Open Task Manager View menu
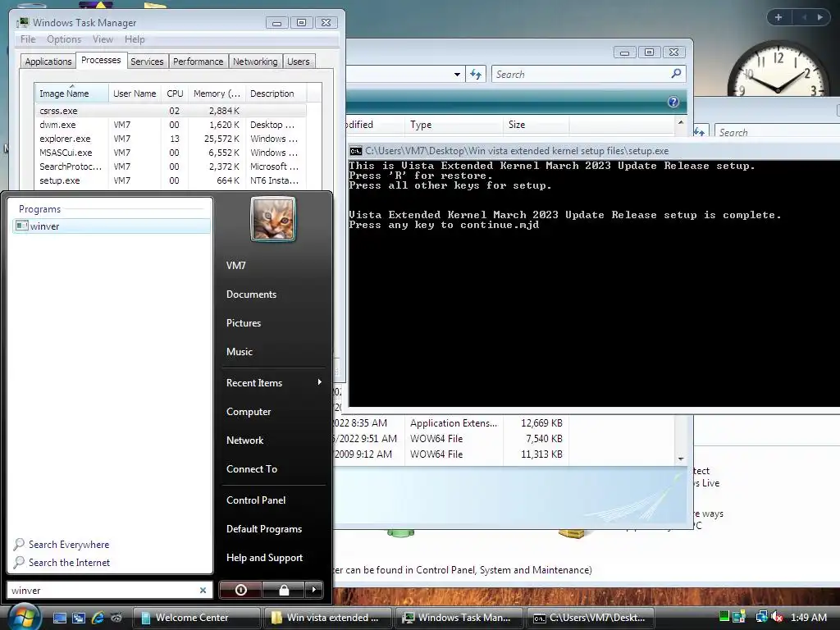 [x=103, y=39]
